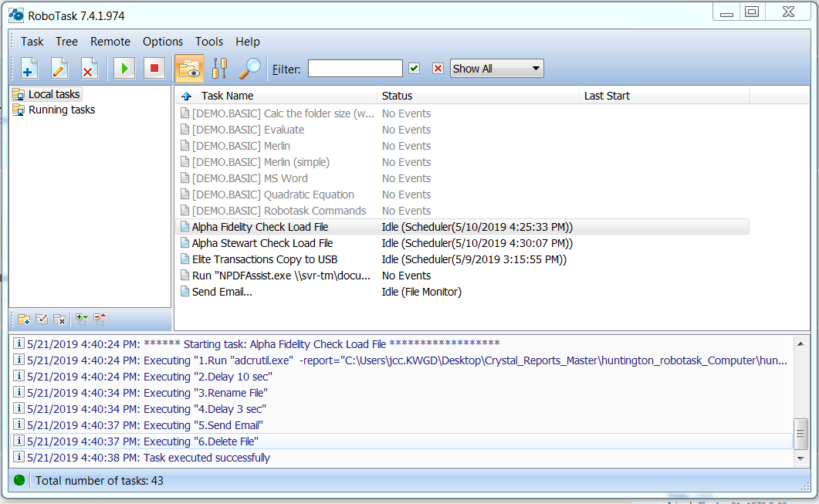Viewport: 819px width, 504px height.
Task: Run selected task with green play icon
Action: 124,69
